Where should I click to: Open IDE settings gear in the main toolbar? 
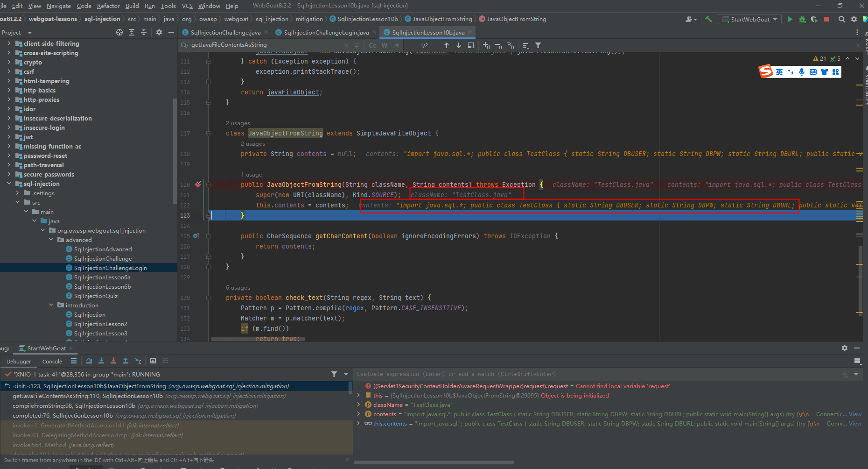click(x=854, y=19)
